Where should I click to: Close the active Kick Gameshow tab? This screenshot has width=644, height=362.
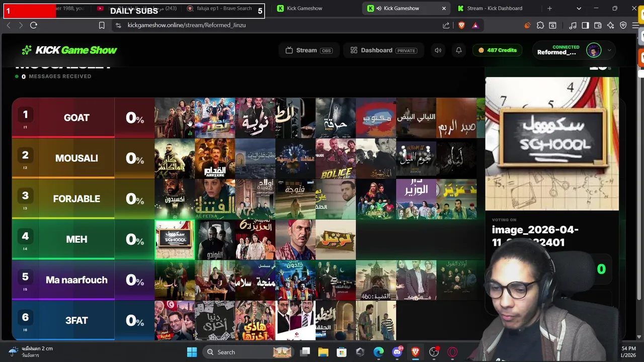tap(444, 9)
